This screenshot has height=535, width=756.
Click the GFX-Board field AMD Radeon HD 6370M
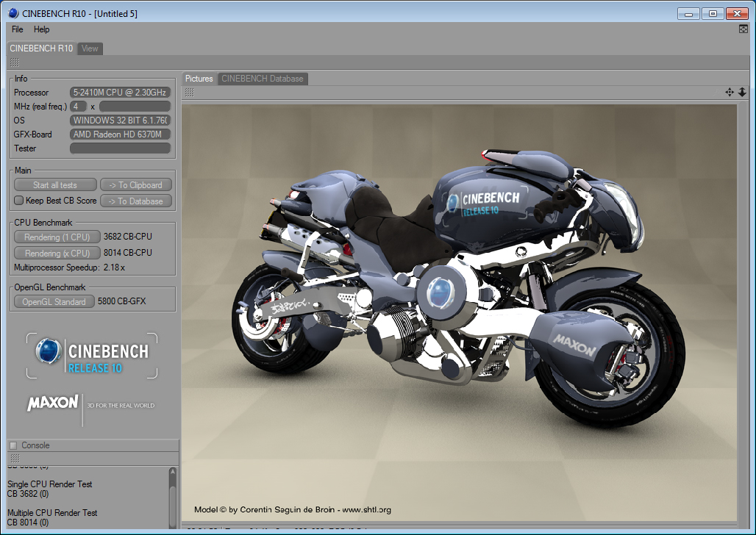coord(120,134)
